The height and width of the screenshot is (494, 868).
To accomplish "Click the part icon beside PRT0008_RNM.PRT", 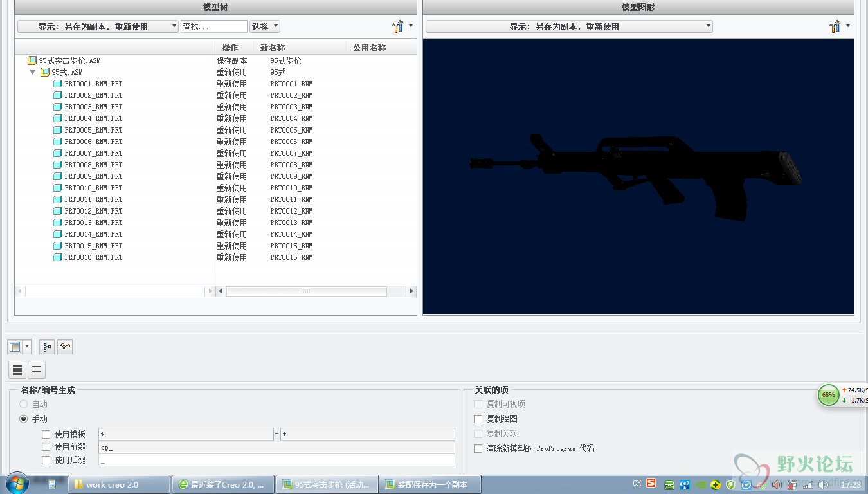I will click(57, 165).
